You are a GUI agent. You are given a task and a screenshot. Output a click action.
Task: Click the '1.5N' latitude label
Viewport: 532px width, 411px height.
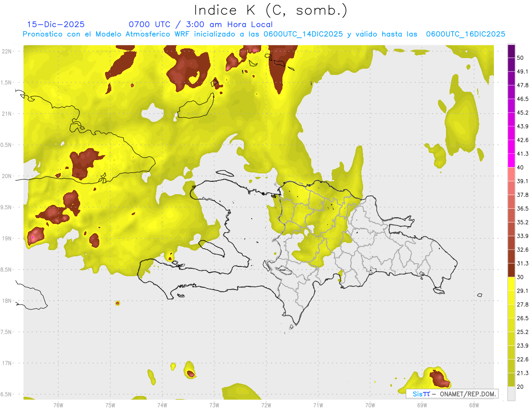coord(7,82)
